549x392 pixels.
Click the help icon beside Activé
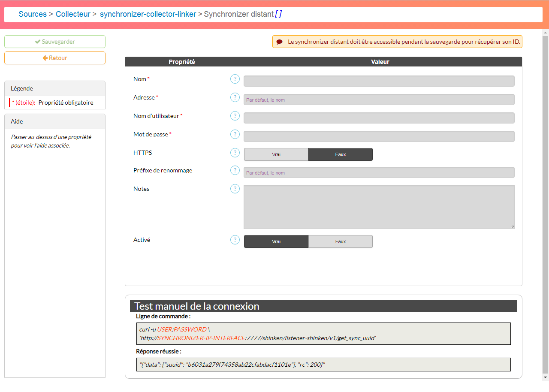235,240
